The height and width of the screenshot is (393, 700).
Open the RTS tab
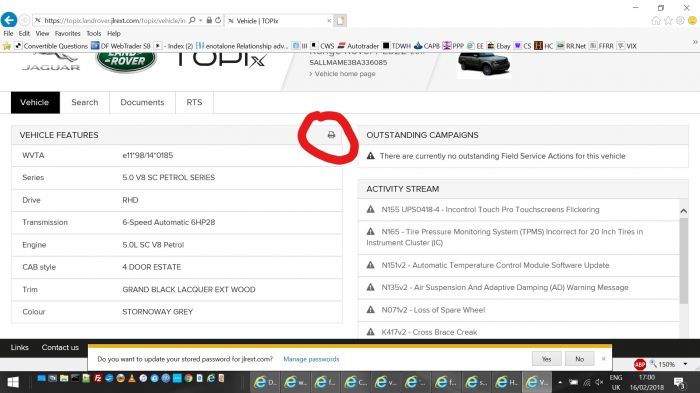coord(194,102)
